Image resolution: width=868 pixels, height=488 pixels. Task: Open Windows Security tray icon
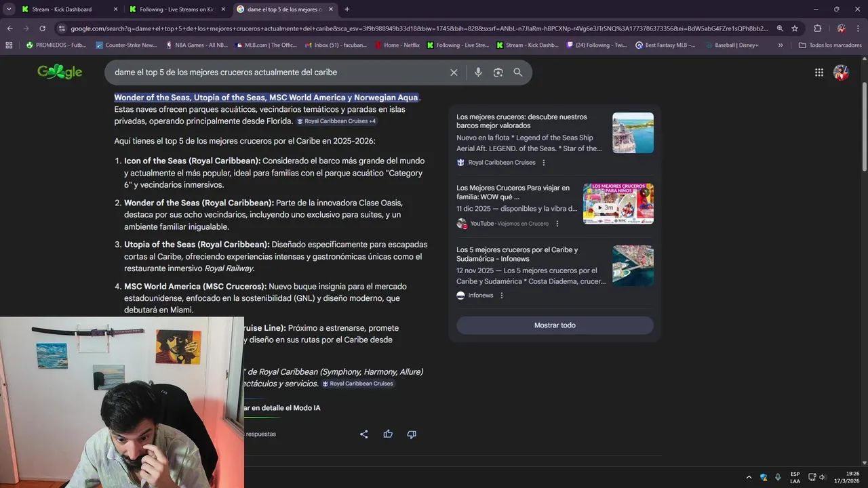pyautogui.click(x=764, y=477)
